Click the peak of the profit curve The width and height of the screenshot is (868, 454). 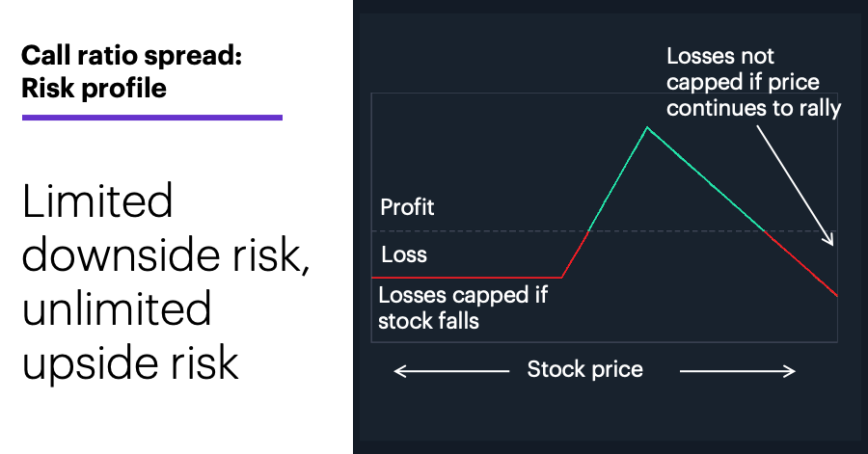click(647, 128)
